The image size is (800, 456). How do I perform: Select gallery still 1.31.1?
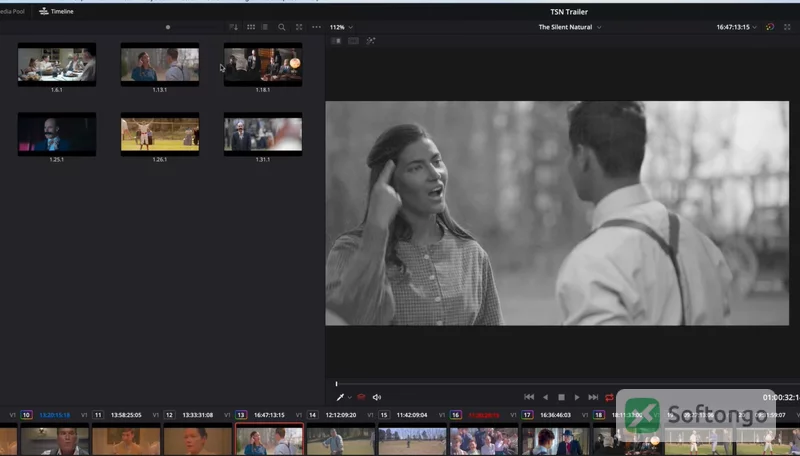[x=263, y=134]
